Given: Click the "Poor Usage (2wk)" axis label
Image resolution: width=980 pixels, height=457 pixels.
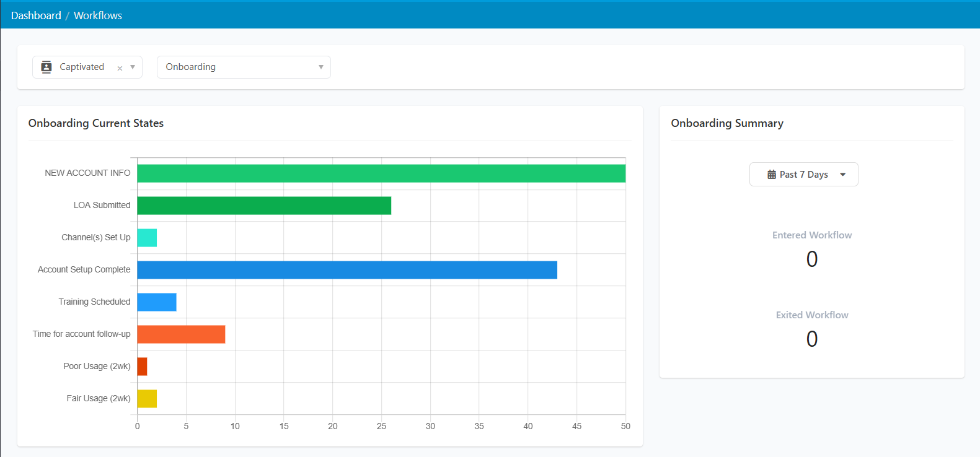Looking at the screenshot, I should 97,366.
